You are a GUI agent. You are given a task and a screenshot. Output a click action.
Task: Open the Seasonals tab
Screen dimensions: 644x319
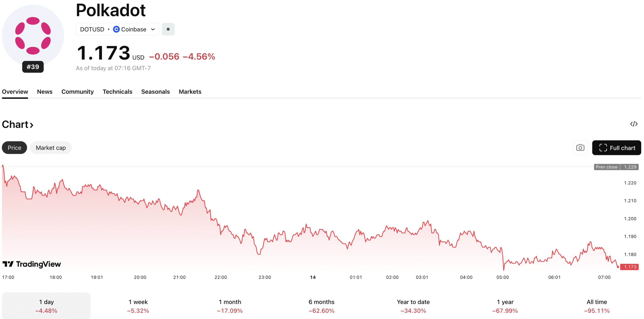(155, 92)
